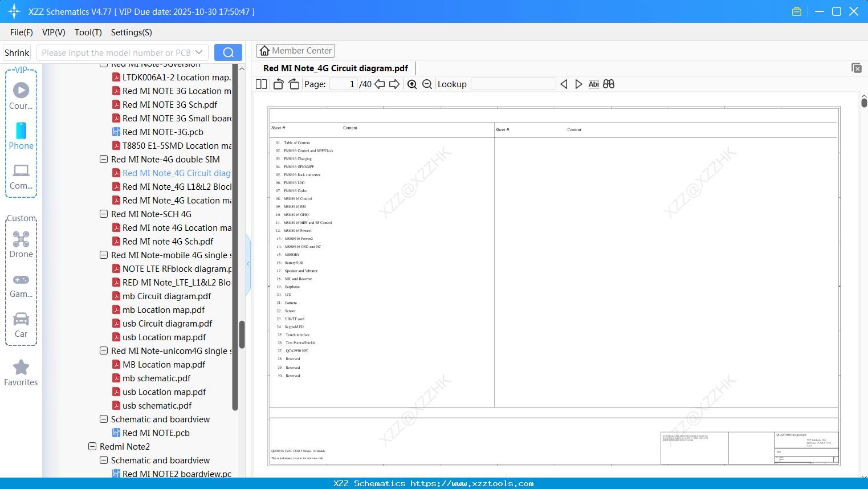Open the Course section in sidebar
Image resolution: width=868 pixels, height=489 pixels.
[x=21, y=96]
